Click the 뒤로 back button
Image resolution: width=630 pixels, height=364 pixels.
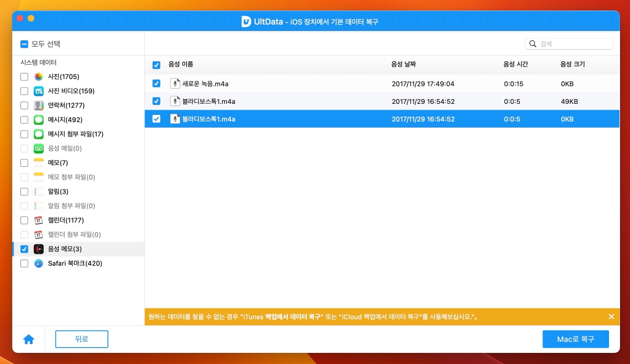pyautogui.click(x=82, y=339)
